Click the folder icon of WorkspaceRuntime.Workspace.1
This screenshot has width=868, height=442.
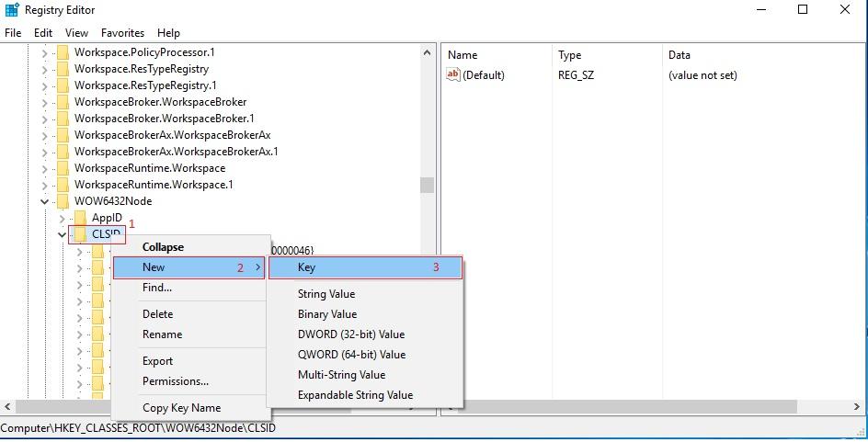[x=63, y=184]
